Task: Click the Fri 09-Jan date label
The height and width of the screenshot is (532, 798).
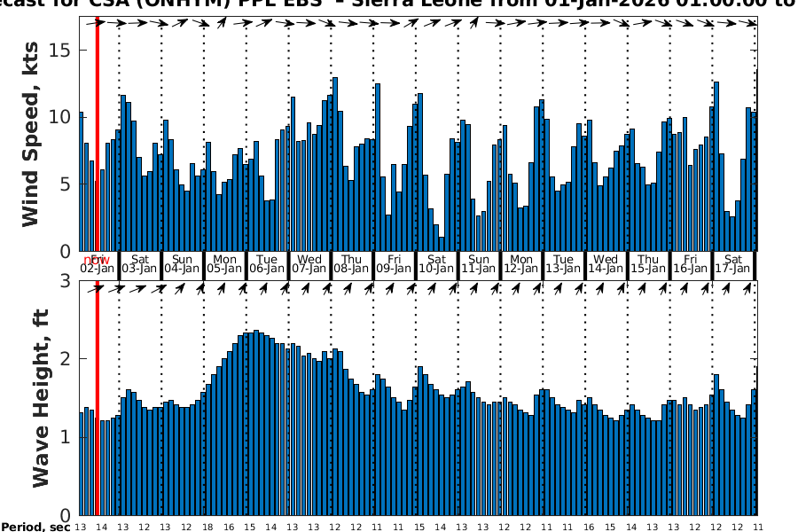Action: 394,263
